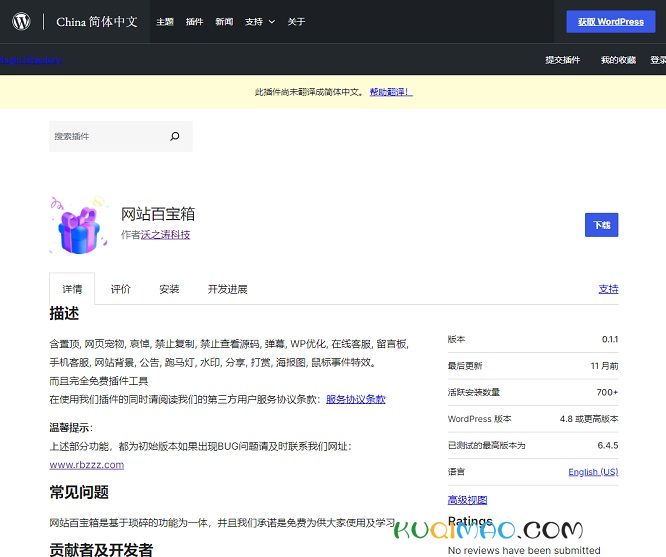Click the 获取 WordPress button
Image resolution: width=666 pixels, height=557 pixels.
tap(610, 22)
